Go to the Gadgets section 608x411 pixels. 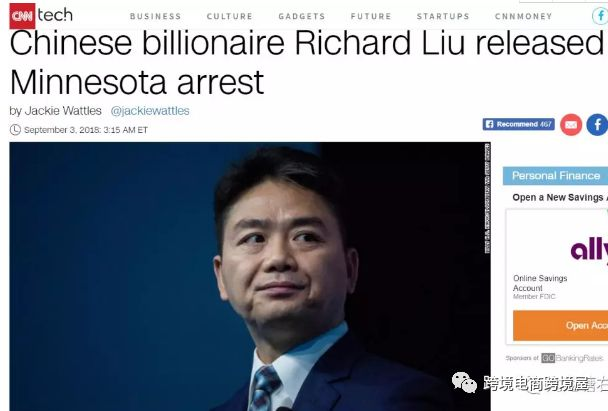(302, 16)
